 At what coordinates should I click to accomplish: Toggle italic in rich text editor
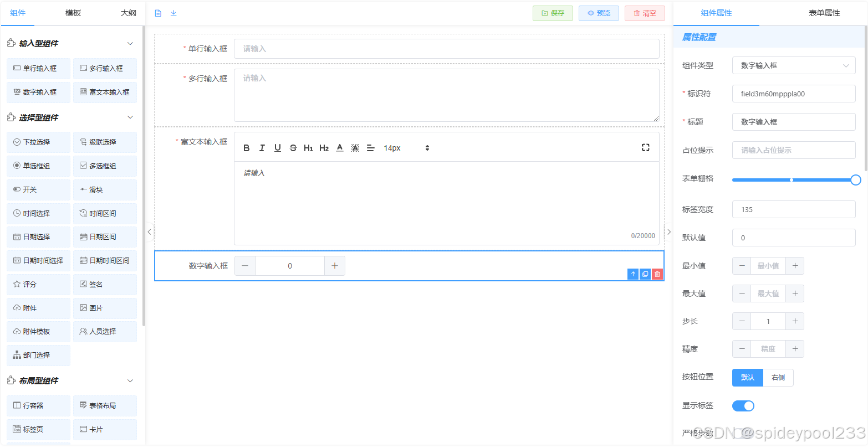pos(262,148)
